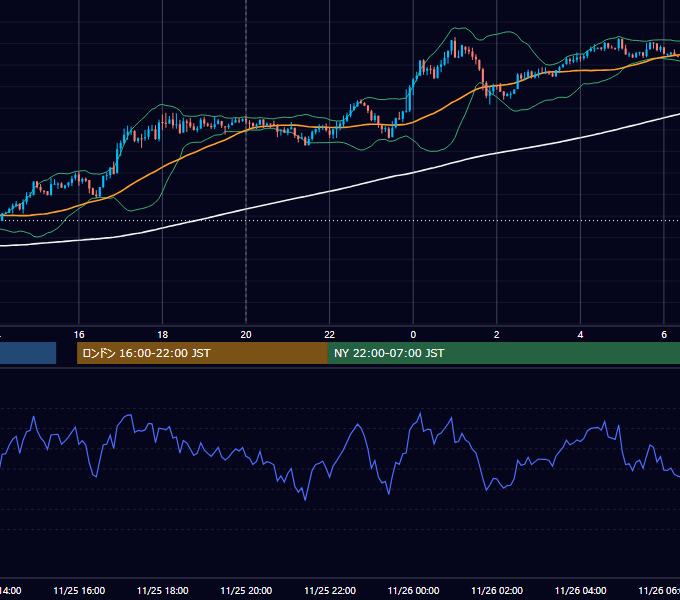Click the 11/25 20:00 date label

246,590
